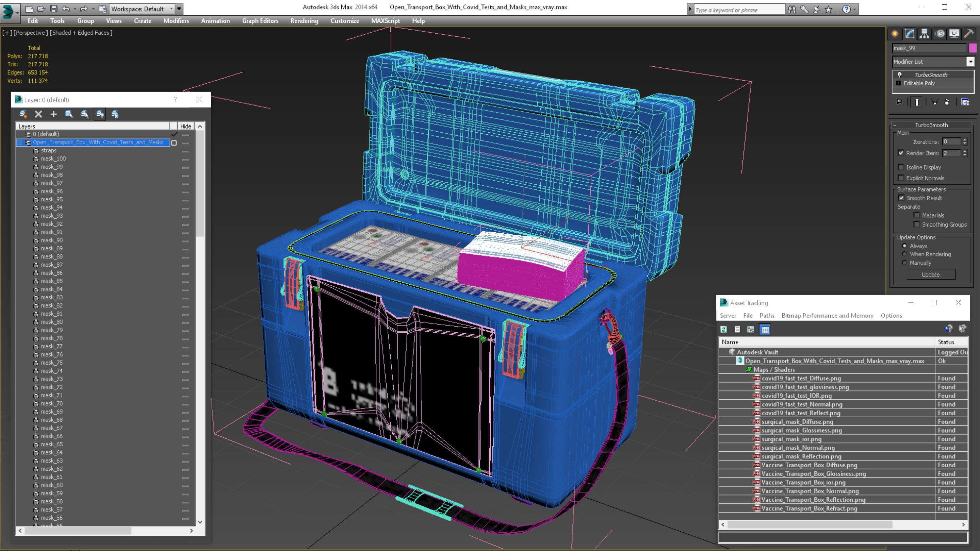Click the Name column header in Asset Tracking
980x551 pixels.
click(x=826, y=342)
